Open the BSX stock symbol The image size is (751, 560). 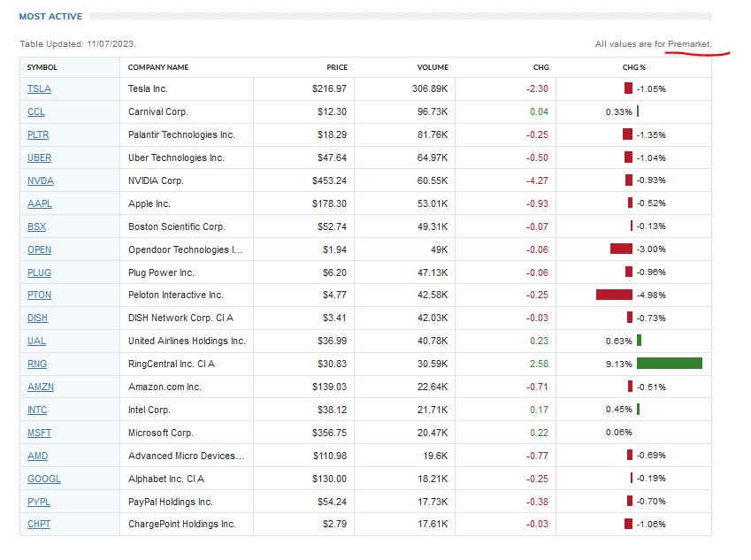click(36, 226)
